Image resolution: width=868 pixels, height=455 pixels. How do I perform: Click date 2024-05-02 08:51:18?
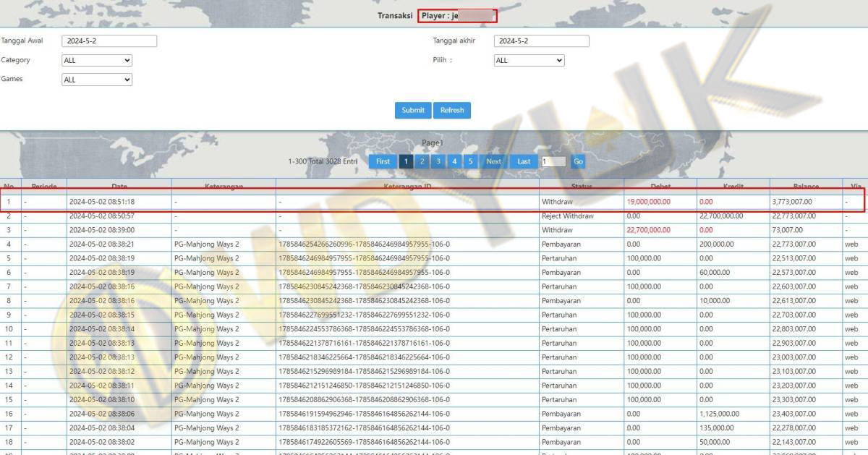click(102, 202)
